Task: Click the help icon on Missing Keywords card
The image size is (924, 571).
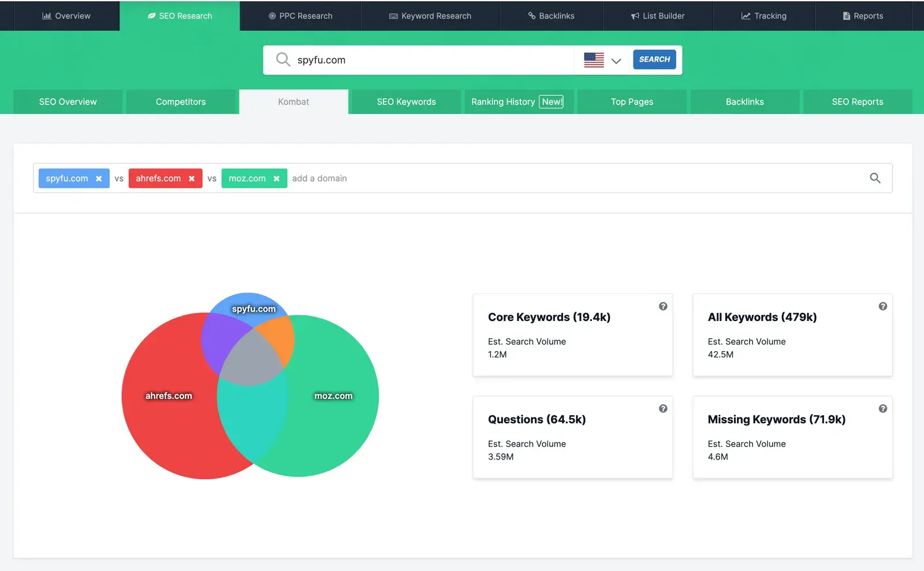Action: pyautogui.click(x=882, y=409)
